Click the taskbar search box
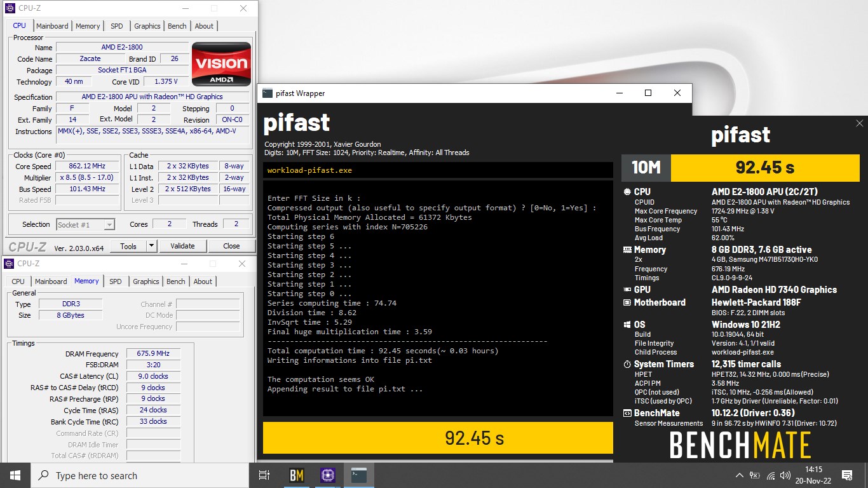 140,475
